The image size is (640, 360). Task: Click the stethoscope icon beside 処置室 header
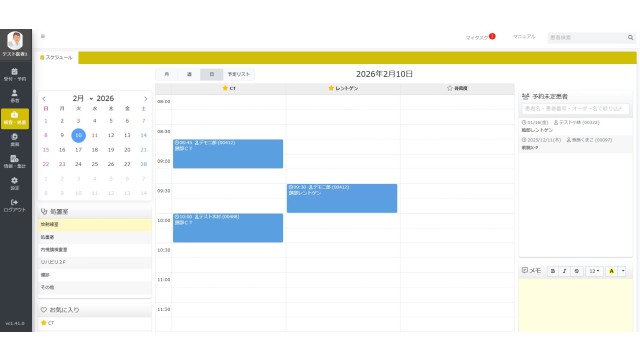(44, 211)
